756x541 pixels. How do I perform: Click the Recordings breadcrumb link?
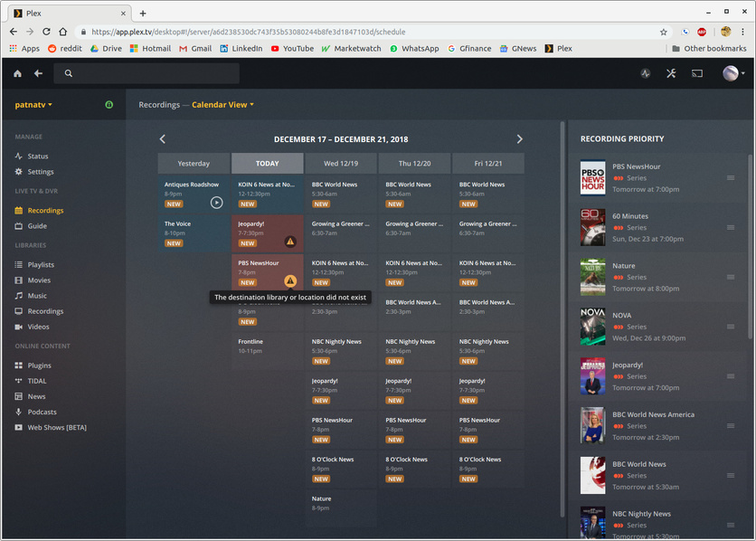(x=159, y=105)
